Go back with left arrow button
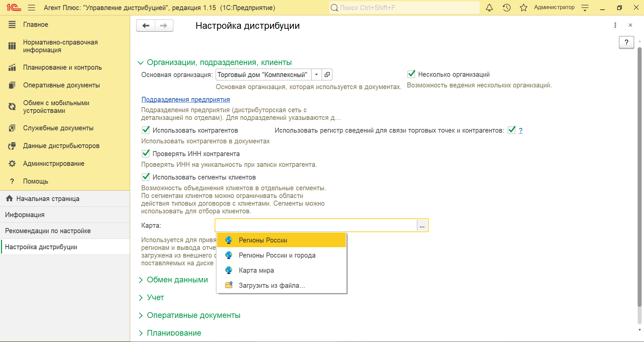 coord(146,25)
